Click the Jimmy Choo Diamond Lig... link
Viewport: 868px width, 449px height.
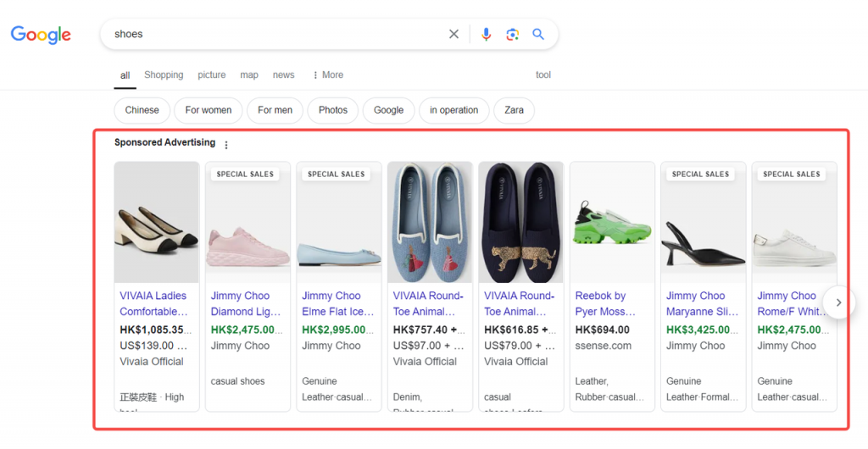246,303
